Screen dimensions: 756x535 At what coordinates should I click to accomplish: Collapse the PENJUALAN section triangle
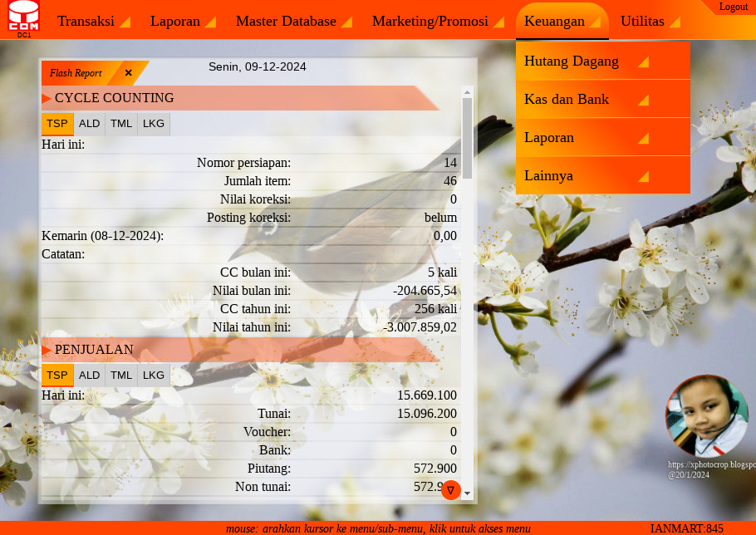tap(47, 350)
